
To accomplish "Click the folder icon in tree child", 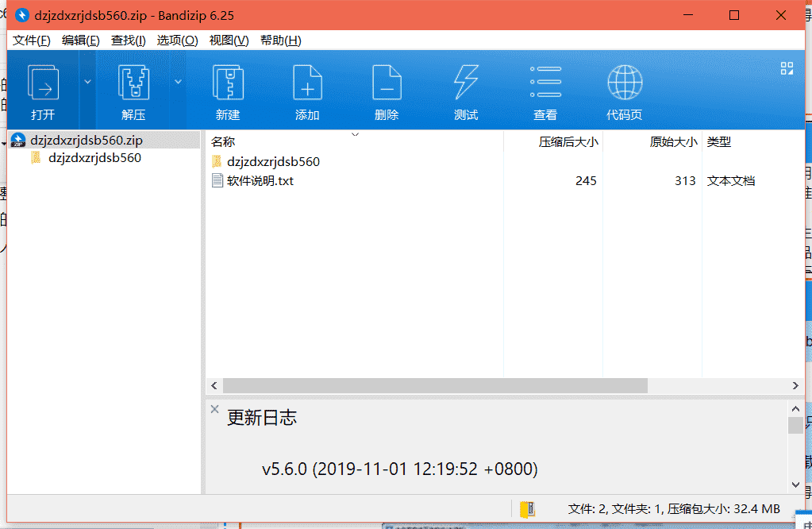I will [x=36, y=157].
